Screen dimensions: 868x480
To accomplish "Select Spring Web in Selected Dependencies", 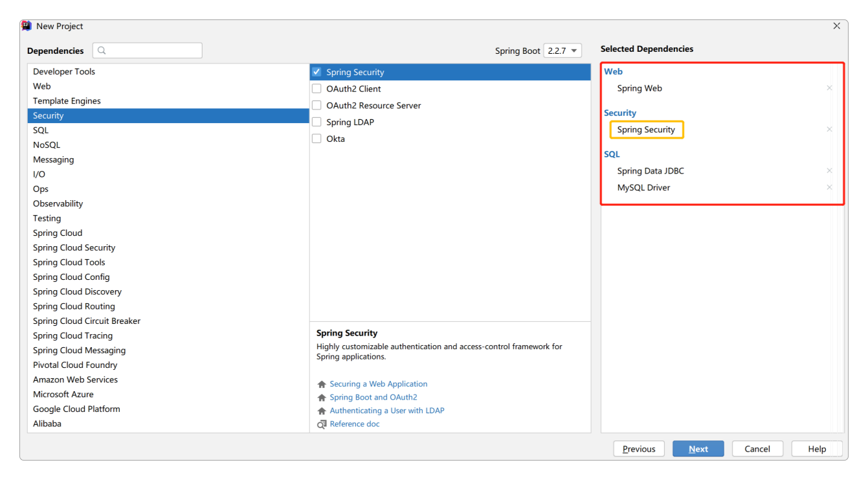I will 640,88.
